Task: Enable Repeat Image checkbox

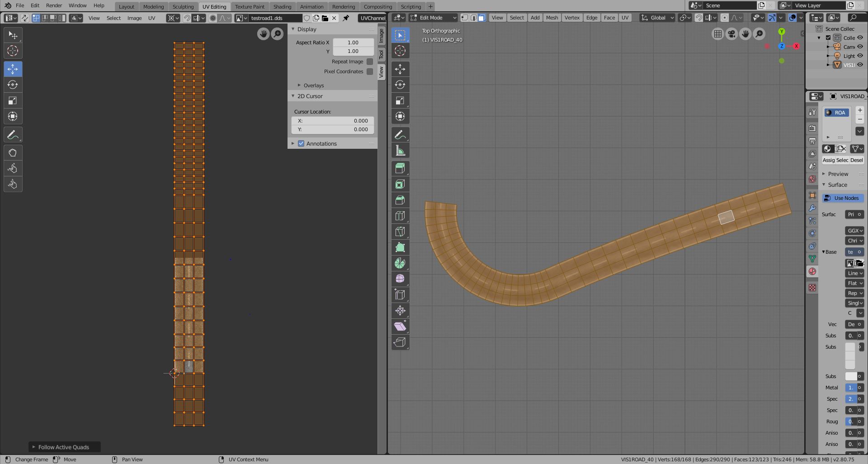Action: pos(370,62)
